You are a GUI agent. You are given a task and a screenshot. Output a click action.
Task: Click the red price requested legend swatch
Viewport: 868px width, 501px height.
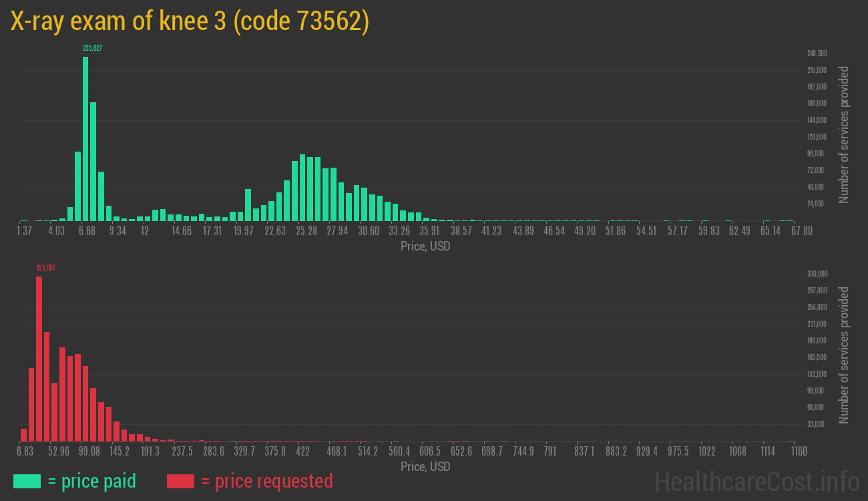click(x=180, y=481)
